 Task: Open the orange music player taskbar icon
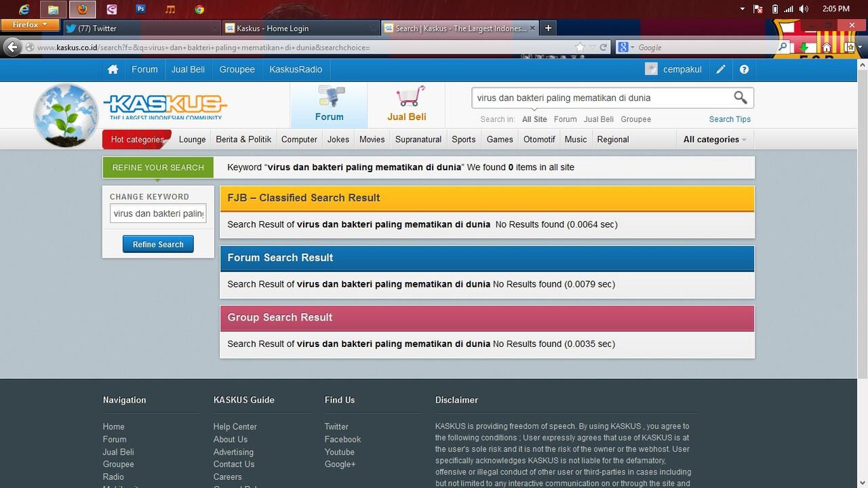click(x=170, y=9)
